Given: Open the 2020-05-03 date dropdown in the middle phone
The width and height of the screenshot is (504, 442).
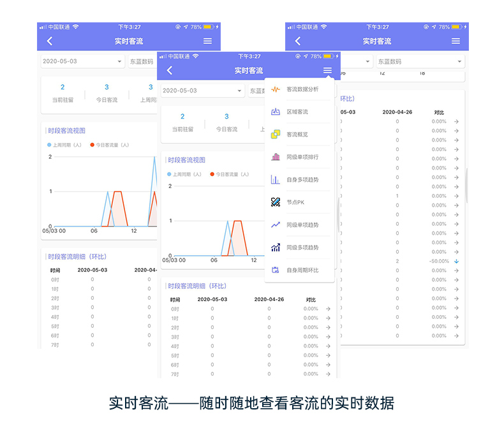Looking at the screenshot, I should (x=202, y=91).
